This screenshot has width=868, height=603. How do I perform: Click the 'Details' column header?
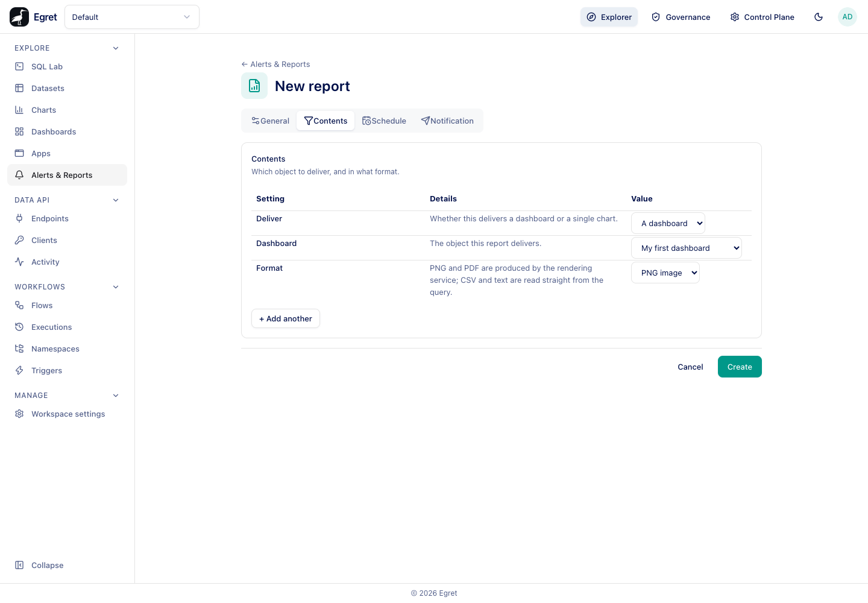443,199
